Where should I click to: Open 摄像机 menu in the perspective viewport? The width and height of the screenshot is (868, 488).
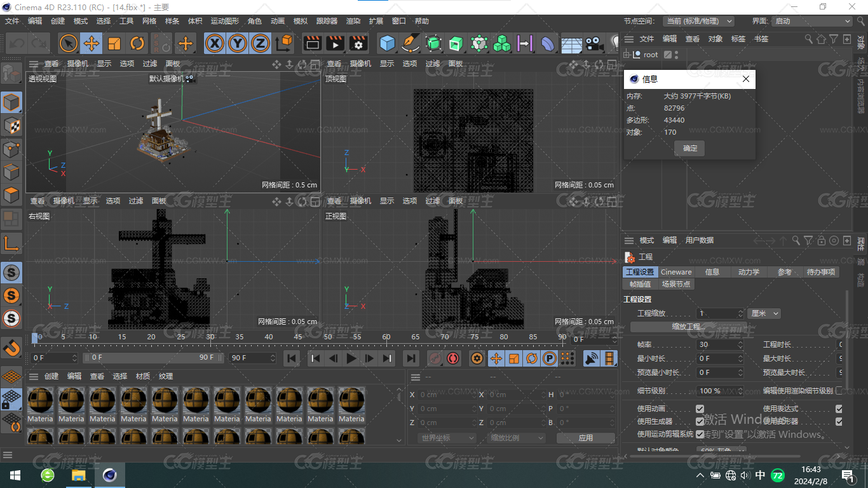click(x=78, y=64)
